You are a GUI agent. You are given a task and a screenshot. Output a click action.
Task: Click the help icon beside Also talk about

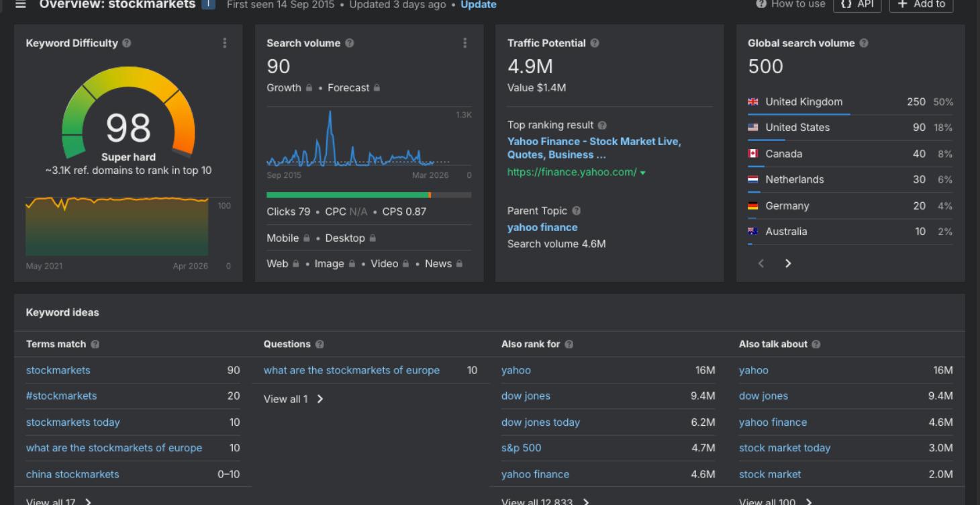[x=816, y=345]
